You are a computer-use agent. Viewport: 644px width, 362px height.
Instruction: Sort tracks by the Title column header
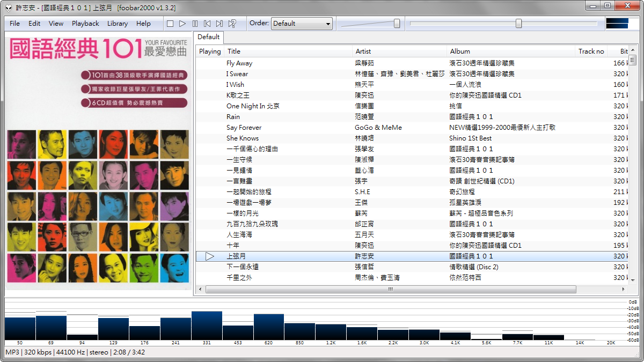pyautogui.click(x=232, y=51)
